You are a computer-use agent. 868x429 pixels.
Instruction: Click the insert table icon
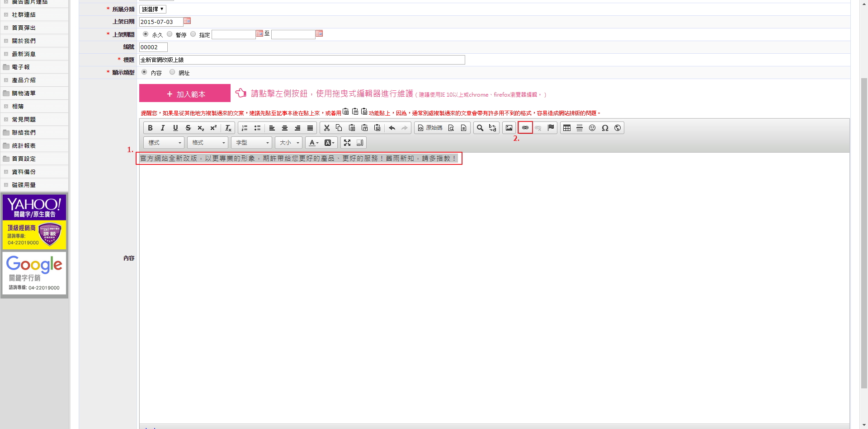click(x=566, y=128)
